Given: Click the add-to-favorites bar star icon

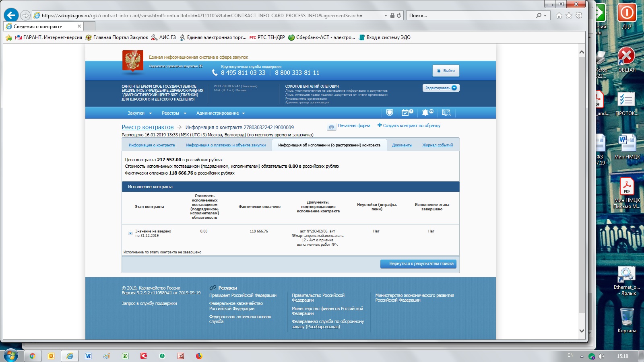Looking at the screenshot, I should [9, 37].
